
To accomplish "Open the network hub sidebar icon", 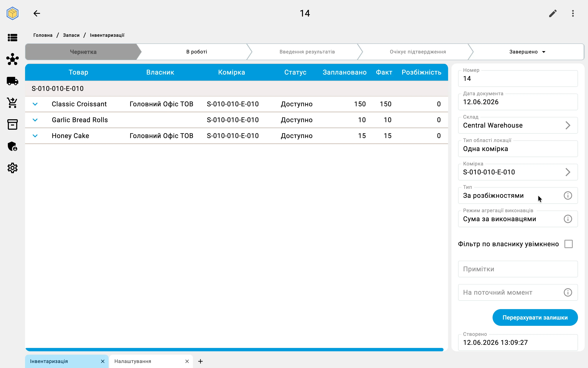I will tap(12, 59).
